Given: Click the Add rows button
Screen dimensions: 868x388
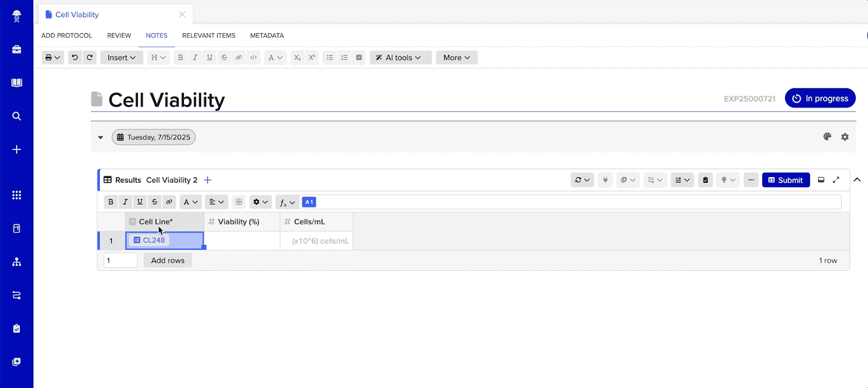Looking at the screenshot, I should click(168, 260).
